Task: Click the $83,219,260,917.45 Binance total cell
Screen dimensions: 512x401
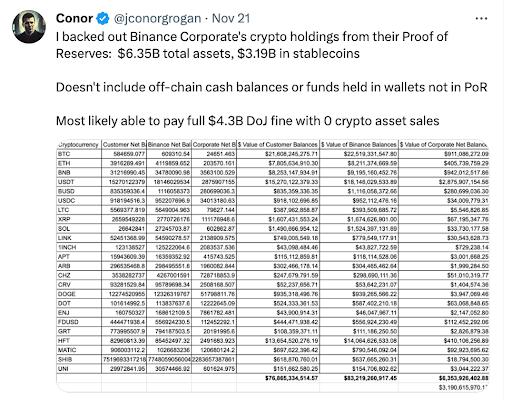Action: [371, 378]
